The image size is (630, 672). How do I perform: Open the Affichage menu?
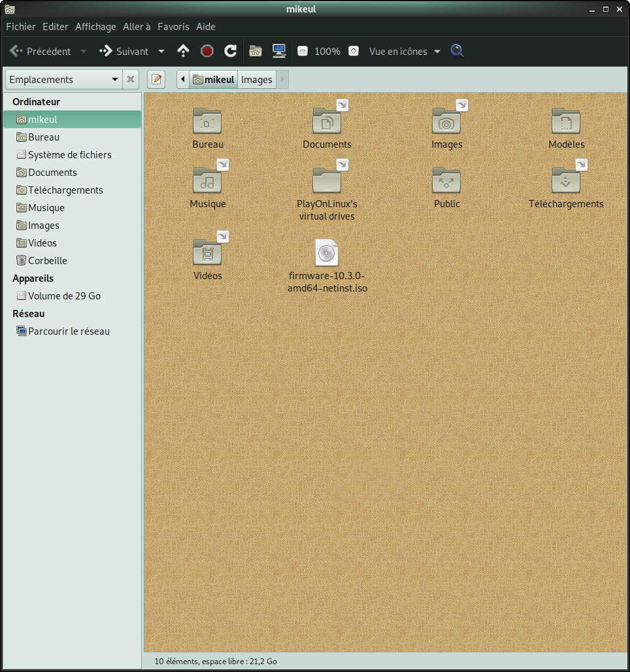pos(95,27)
